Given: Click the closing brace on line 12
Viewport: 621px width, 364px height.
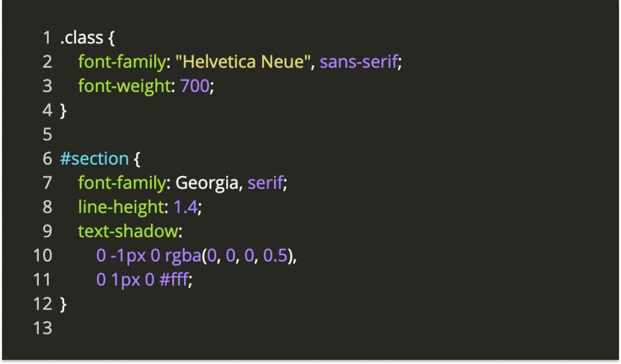Looking at the screenshot, I should pos(63,304).
